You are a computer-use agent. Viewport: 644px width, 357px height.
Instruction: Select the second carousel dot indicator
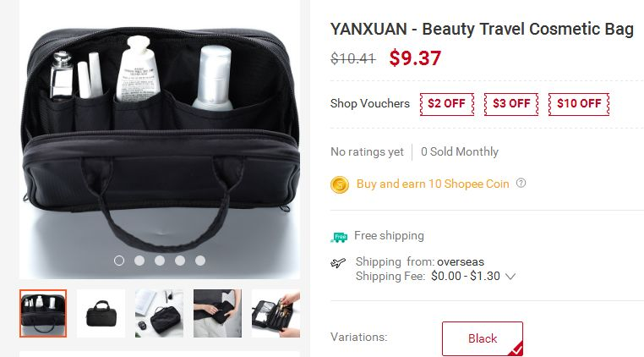click(x=139, y=261)
